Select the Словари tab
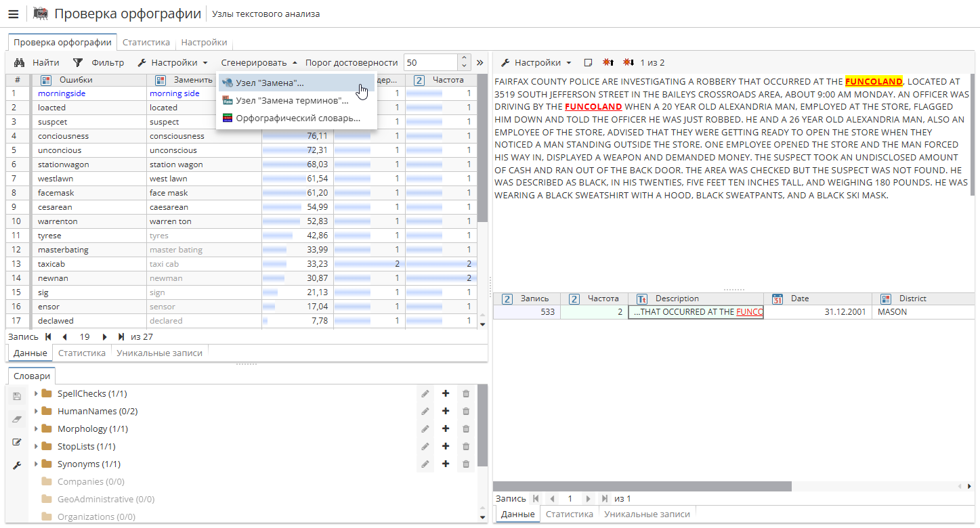This screenshot has width=980, height=528. pos(32,376)
